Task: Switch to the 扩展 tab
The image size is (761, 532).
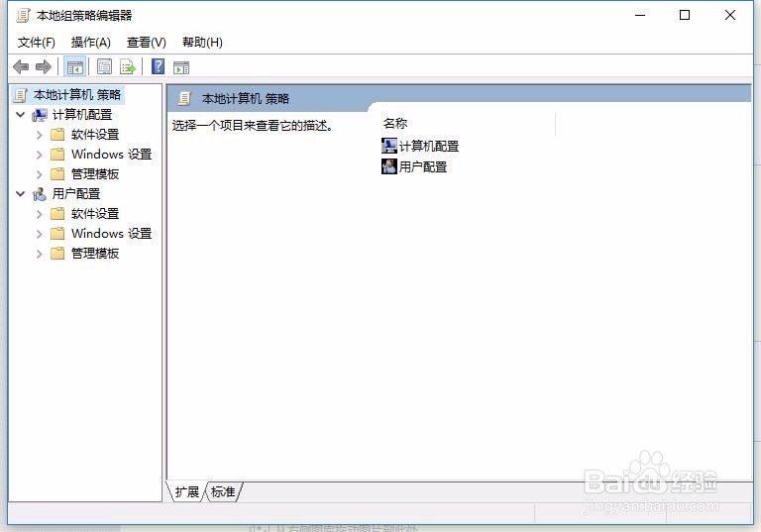Action: pos(187,492)
